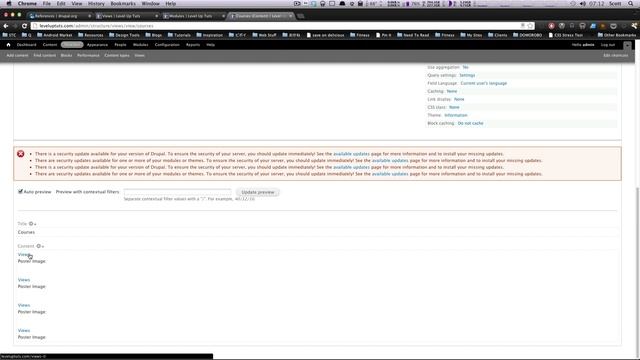
Task: Click the Performance shortcut link
Action: (x=88, y=56)
